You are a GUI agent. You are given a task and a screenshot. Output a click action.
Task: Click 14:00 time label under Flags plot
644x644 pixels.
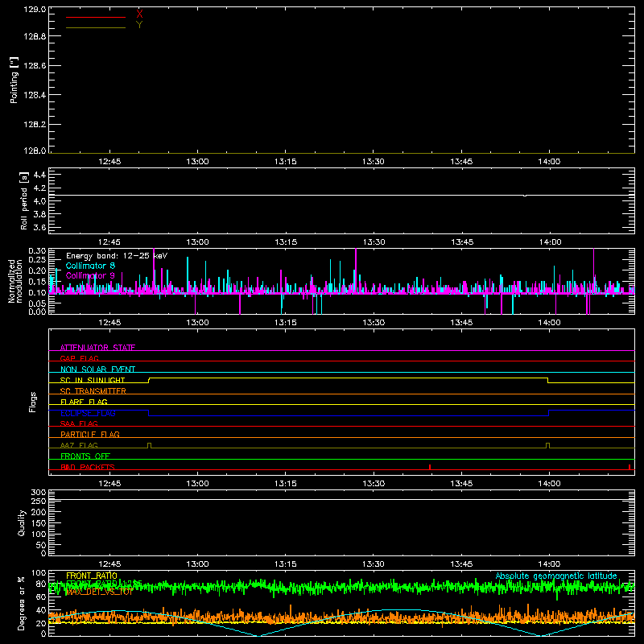pyautogui.click(x=549, y=484)
